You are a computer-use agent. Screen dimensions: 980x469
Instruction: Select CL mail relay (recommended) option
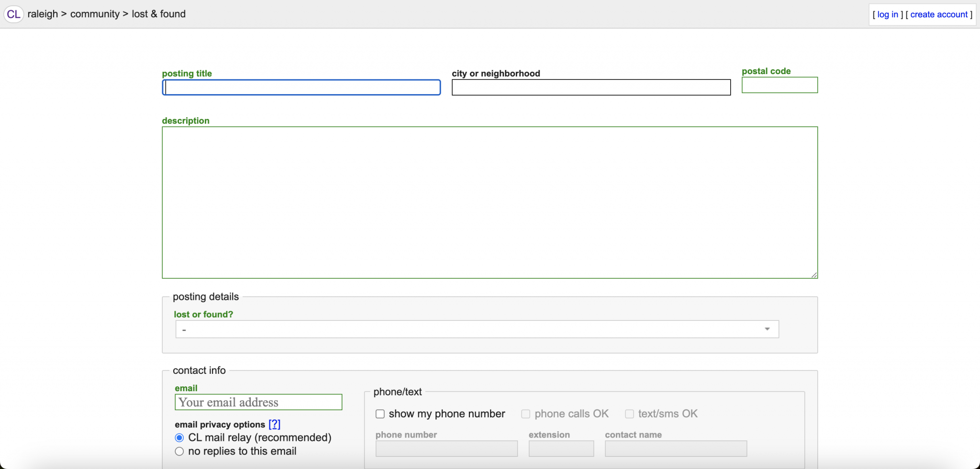click(179, 438)
